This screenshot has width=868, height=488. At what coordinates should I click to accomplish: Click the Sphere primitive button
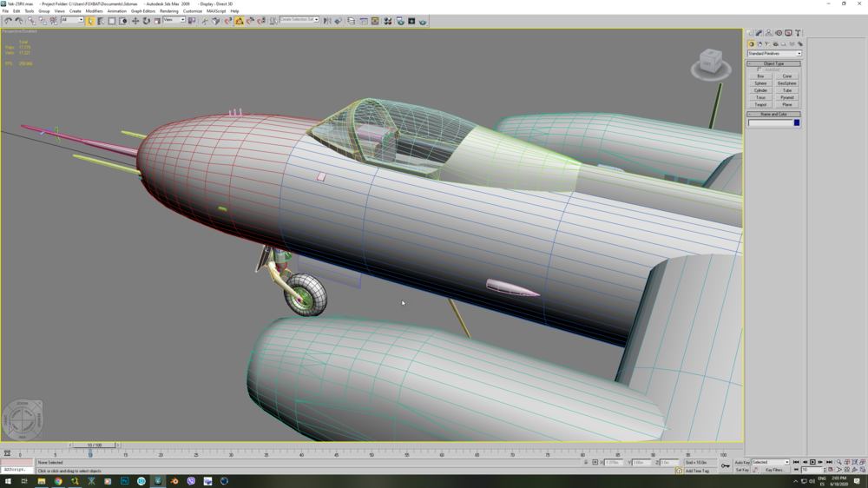tap(760, 83)
